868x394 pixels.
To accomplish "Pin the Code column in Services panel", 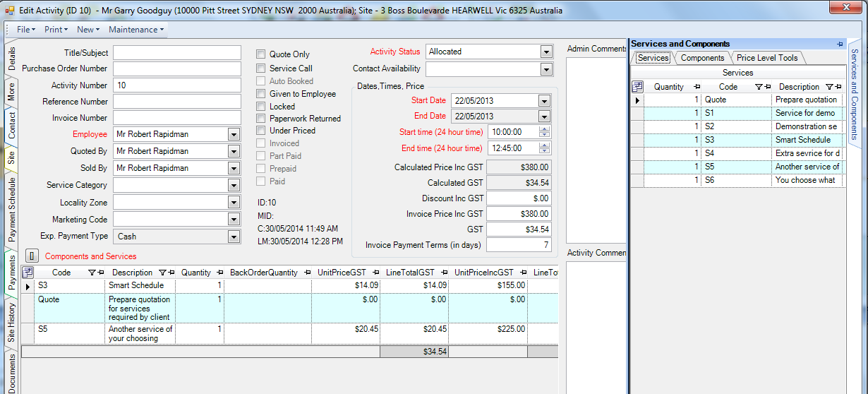I will (767, 87).
